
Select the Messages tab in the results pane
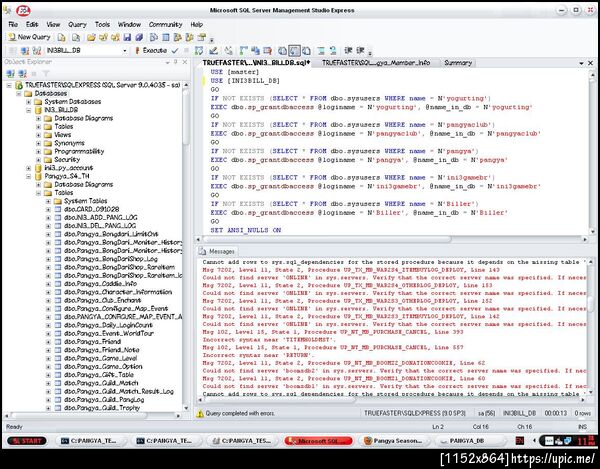[217, 251]
